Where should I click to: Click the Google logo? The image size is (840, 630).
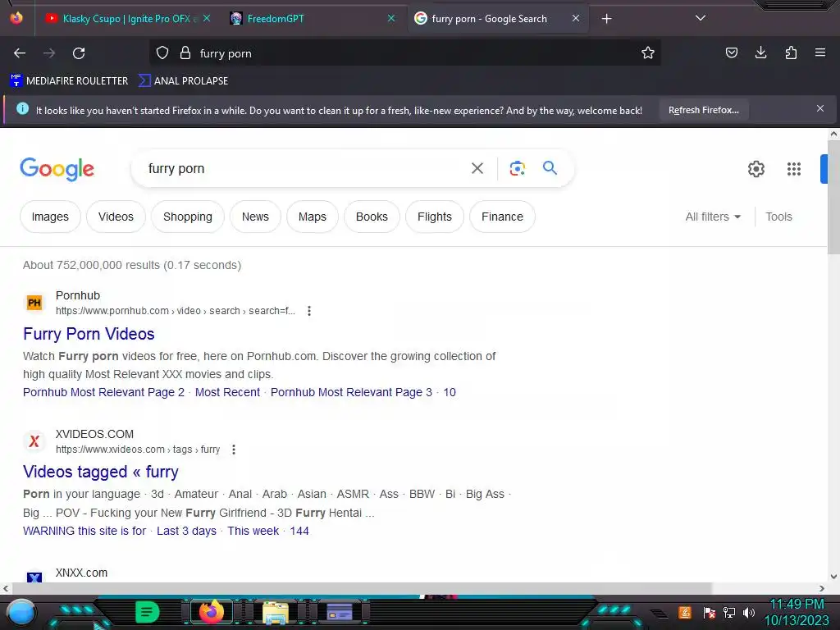coord(57,169)
